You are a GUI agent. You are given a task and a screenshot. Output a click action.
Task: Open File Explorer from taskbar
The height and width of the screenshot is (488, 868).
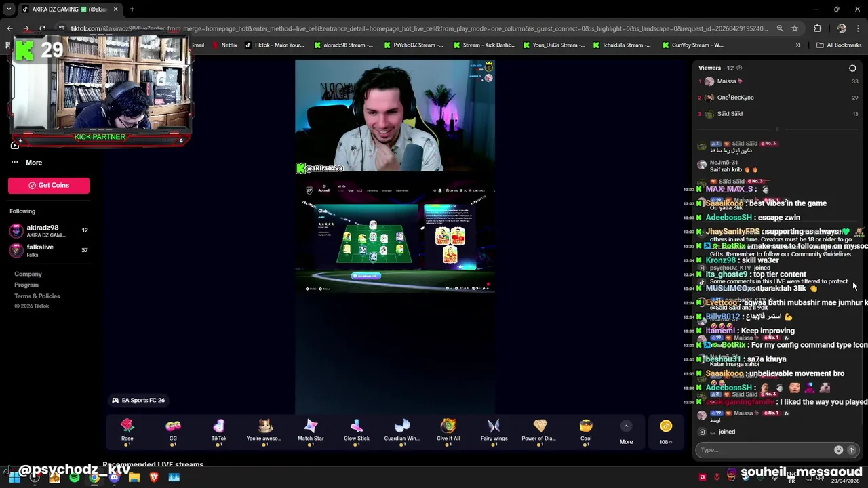click(134, 478)
